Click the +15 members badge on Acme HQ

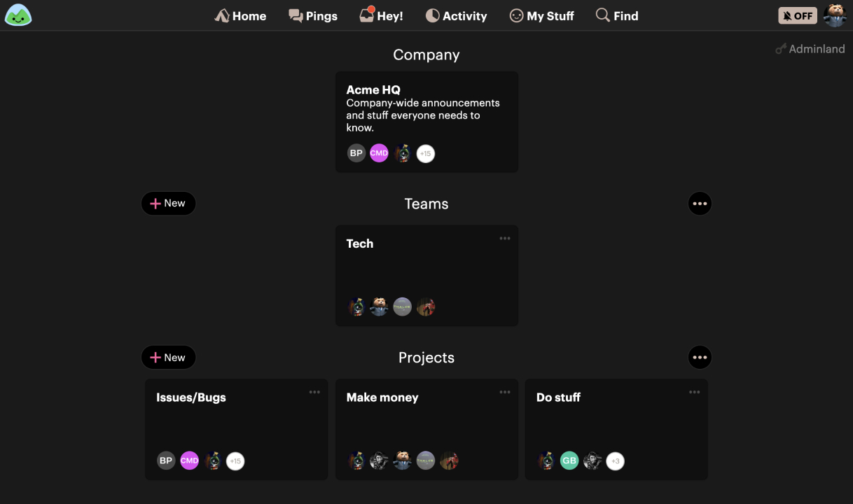click(426, 153)
